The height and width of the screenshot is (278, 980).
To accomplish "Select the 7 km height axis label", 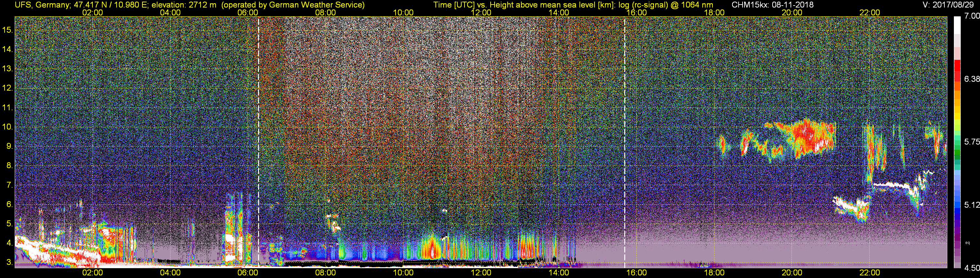I will [x=9, y=185].
